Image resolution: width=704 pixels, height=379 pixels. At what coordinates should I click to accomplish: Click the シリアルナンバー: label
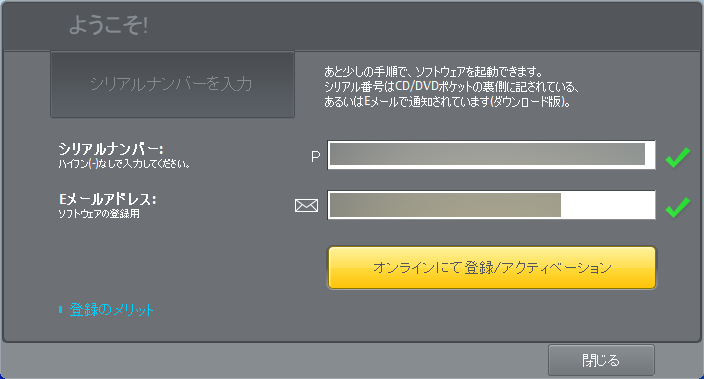111,149
